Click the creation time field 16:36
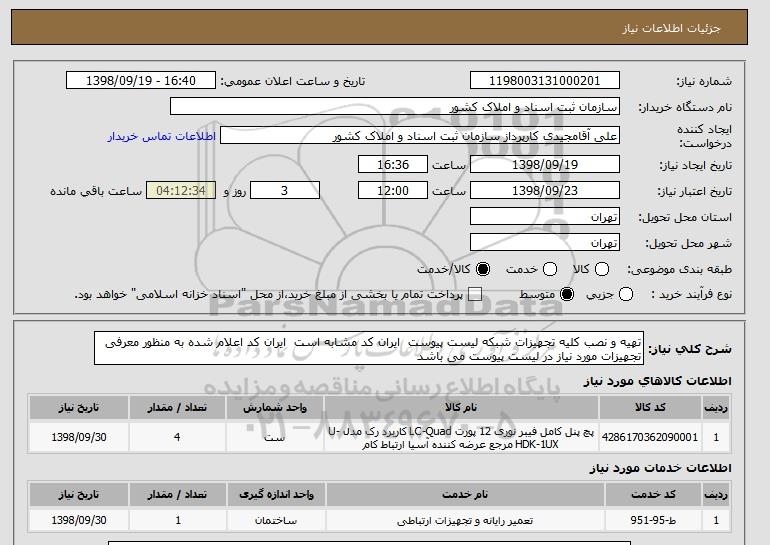 coord(393,164)
